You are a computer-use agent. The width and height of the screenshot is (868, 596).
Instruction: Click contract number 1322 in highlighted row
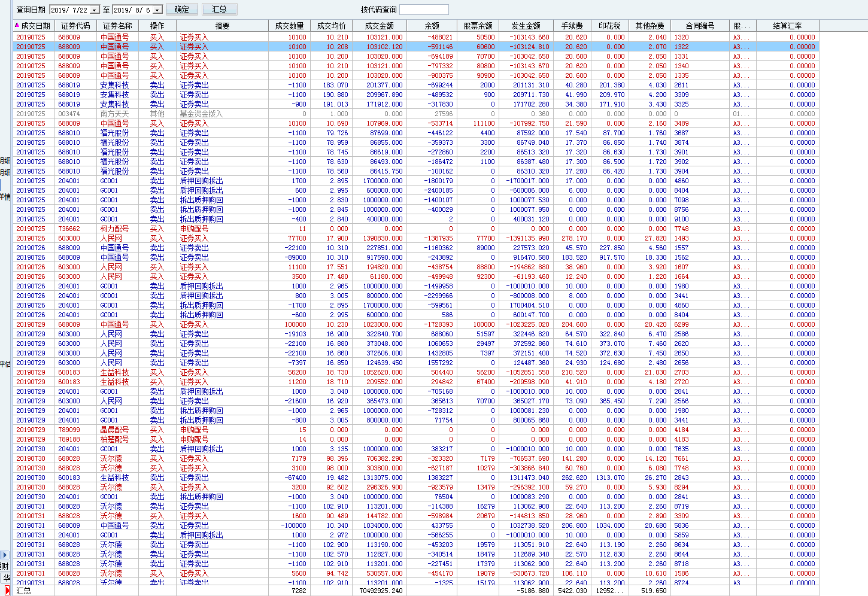click(x=681, y=47)
